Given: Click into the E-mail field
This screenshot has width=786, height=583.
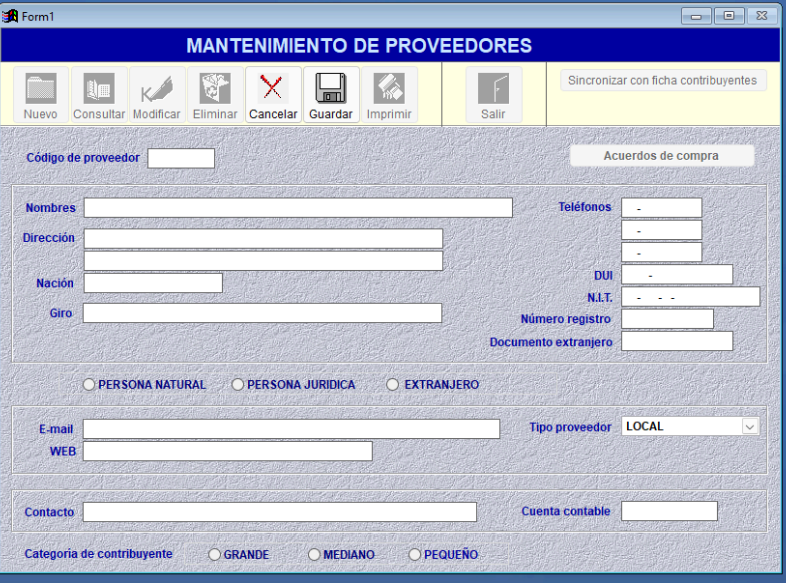Looking at the screenshot, I should coord(291,429).
